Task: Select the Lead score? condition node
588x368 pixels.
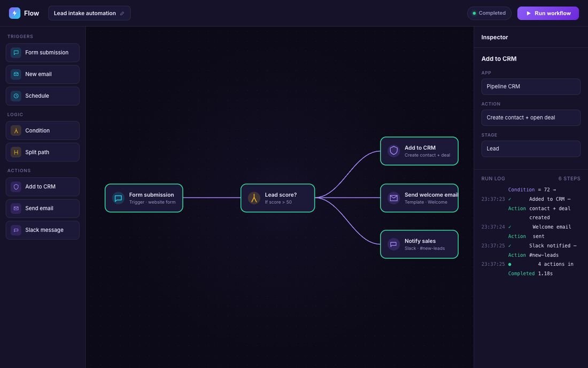Action: 277,198
